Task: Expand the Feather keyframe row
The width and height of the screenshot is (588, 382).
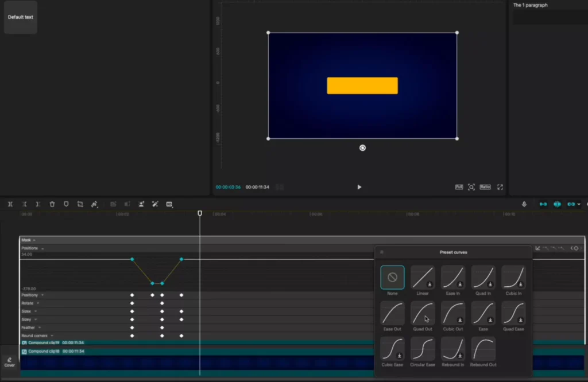Action: 40,328
